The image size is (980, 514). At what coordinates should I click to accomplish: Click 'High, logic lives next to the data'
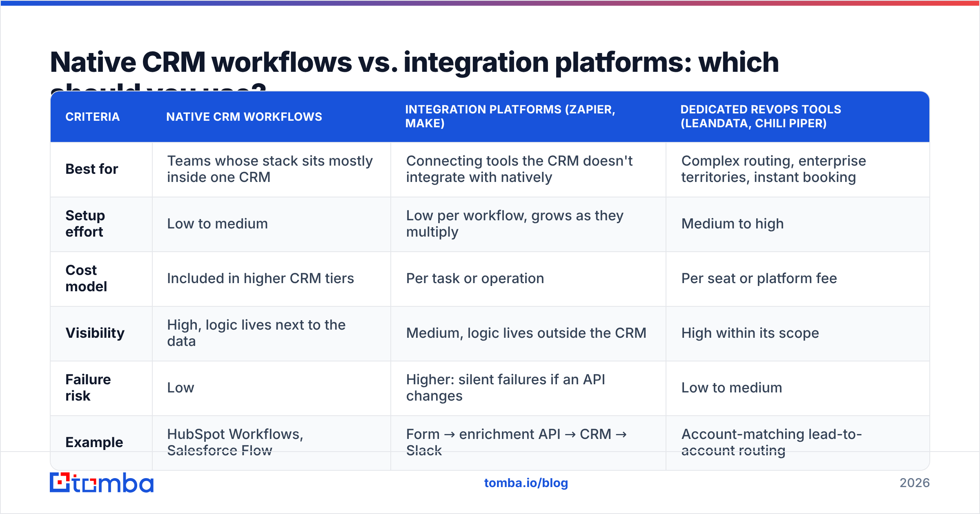tap(256, 333)
